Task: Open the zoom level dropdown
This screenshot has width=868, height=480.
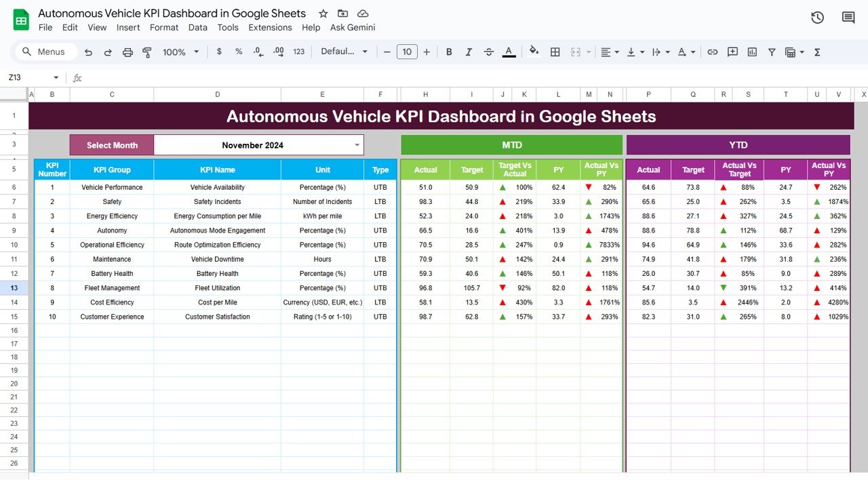Action: [180, 52]
